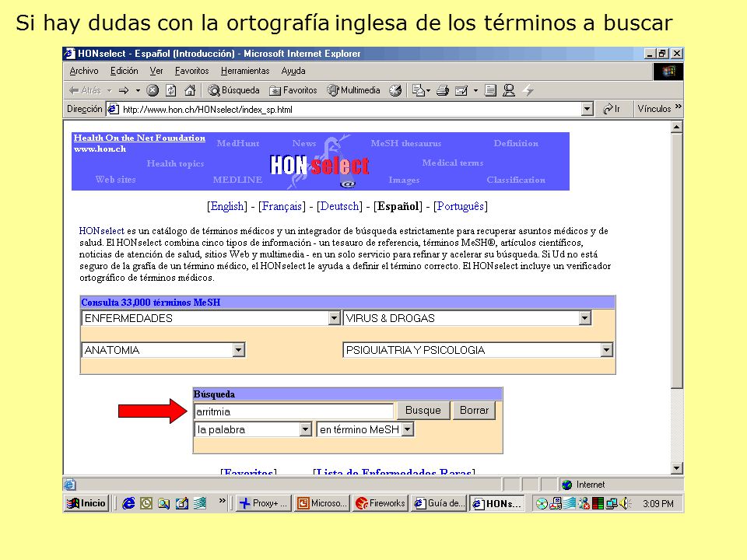Open the Edición menu

point(124,71)
